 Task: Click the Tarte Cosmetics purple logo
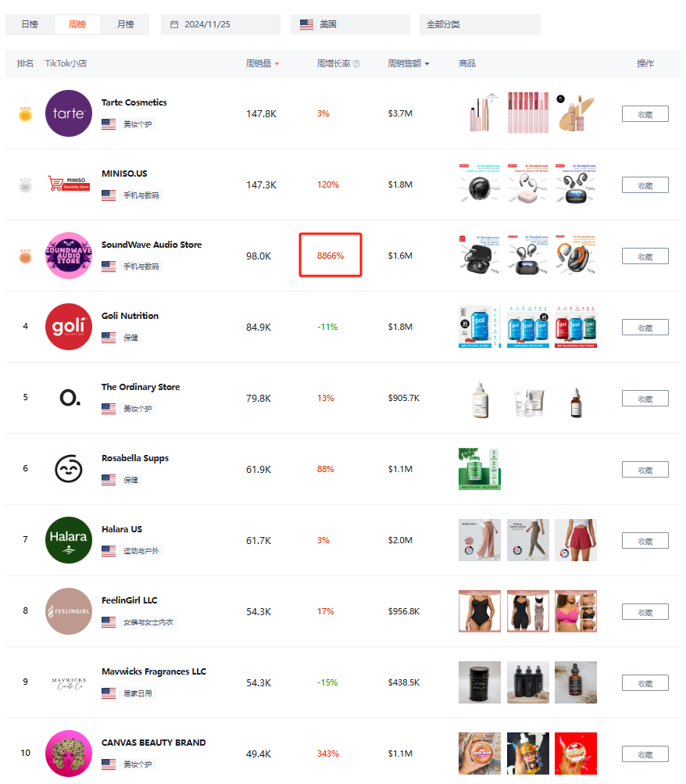69,113
